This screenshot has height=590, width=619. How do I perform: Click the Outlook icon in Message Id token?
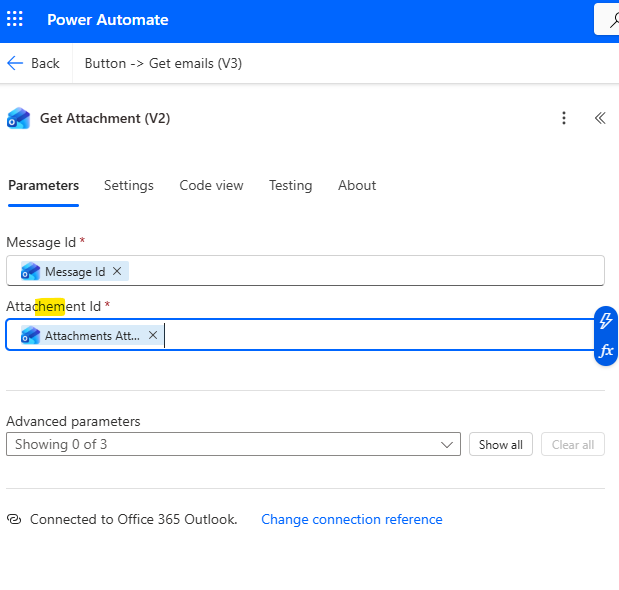[x=30, y=271]
